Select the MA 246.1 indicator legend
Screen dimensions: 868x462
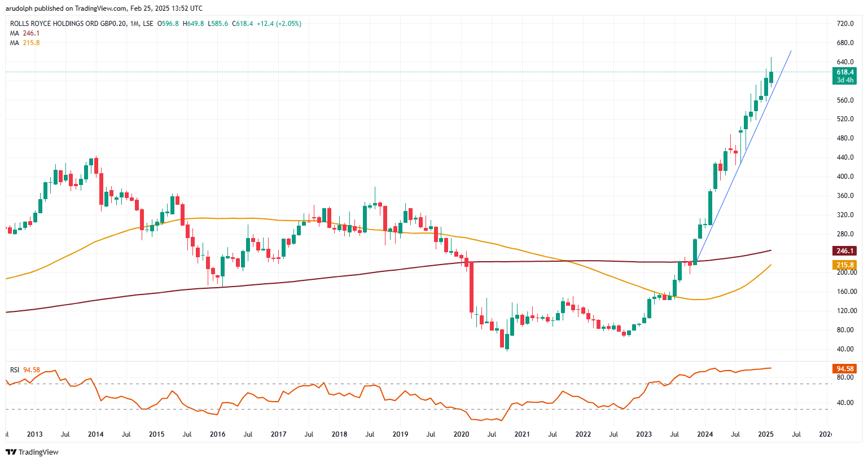[x=25, y=33]
